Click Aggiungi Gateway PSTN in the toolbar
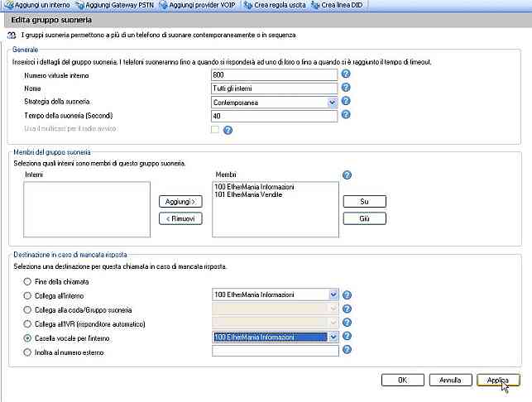The height and width of the screenshot is (402, 532). tap(122, 5)
